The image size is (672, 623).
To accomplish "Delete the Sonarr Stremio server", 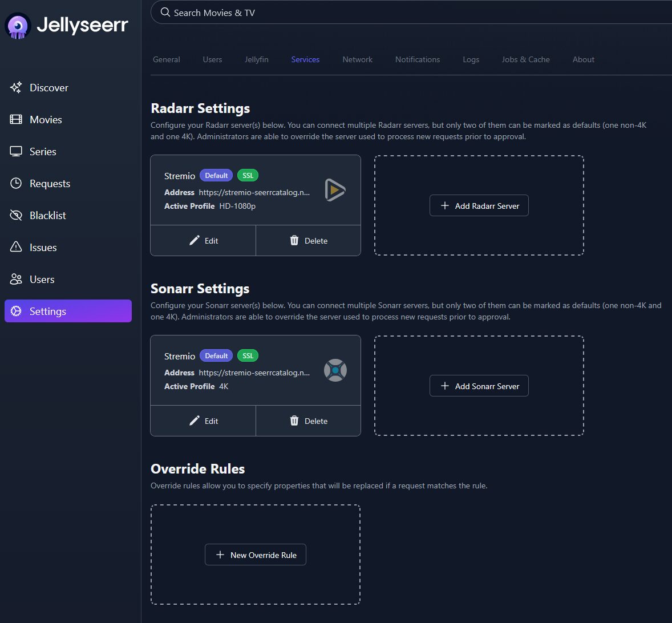I will point(308,421).
